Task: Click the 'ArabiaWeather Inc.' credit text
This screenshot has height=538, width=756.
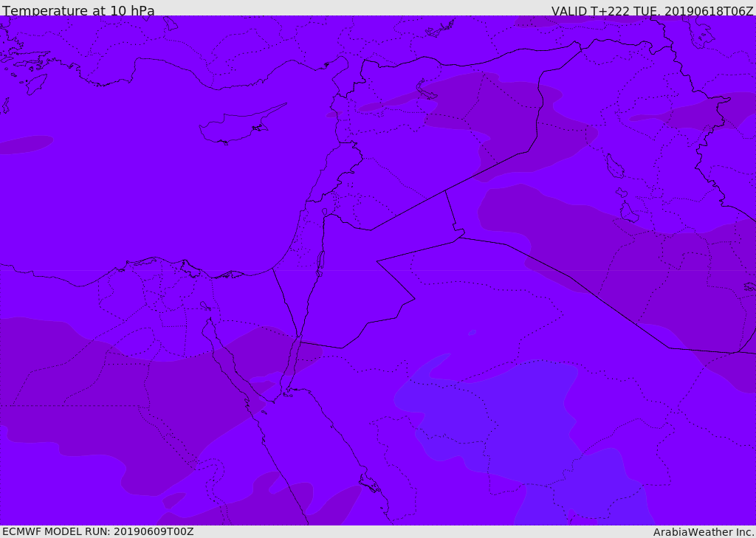Action: [704, 532]
